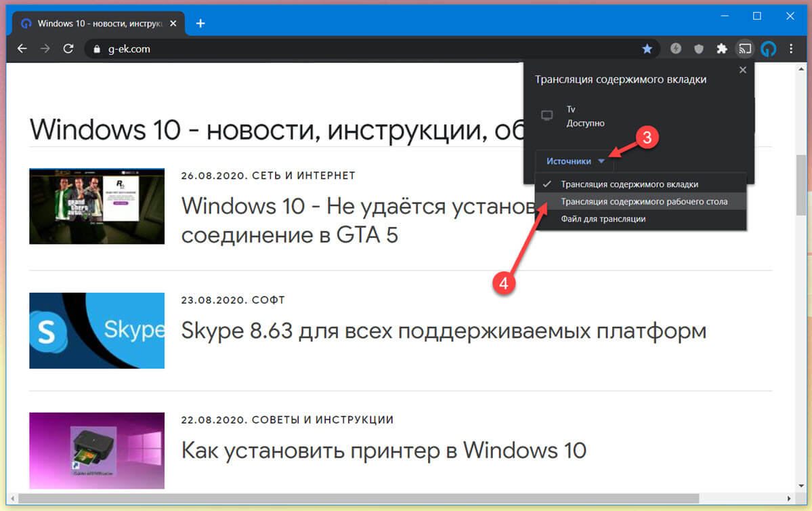Viewport: 812px width, 511px height.
Task: Click horizontal scrollbar left arrow
Action: click(x=12, y=499)
